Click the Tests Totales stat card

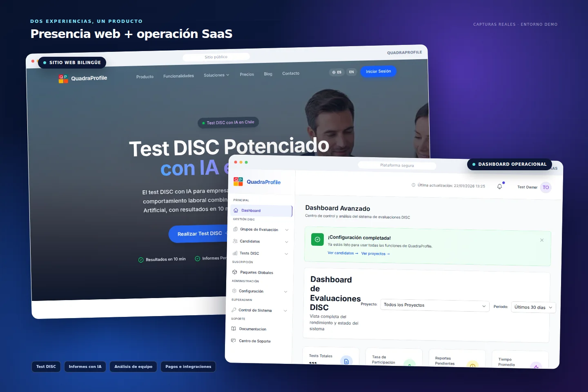pos(331,356)
